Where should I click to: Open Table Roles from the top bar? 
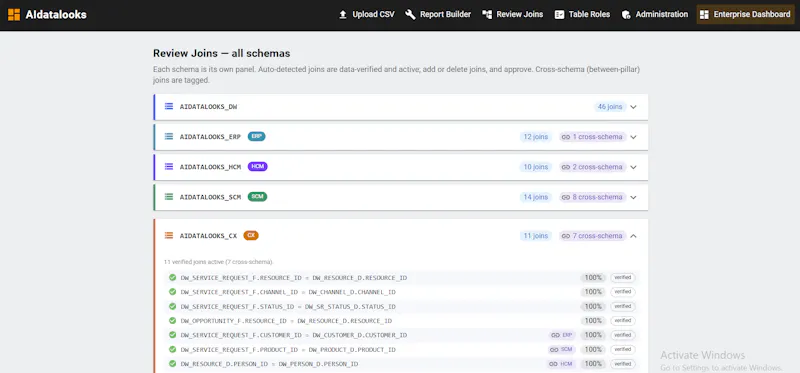point(582,15)
